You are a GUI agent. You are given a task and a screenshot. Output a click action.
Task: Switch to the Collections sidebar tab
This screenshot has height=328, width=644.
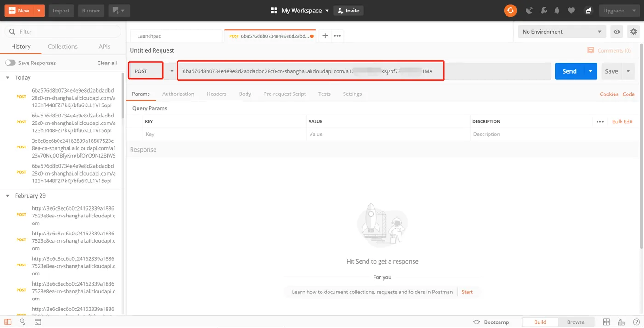point(63,47)
